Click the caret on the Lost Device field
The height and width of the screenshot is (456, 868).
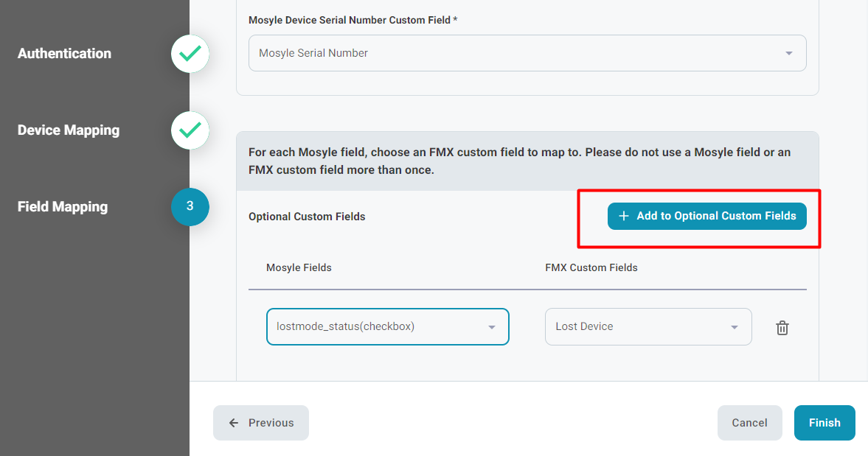pyautogui.click(x=734, y=326)
